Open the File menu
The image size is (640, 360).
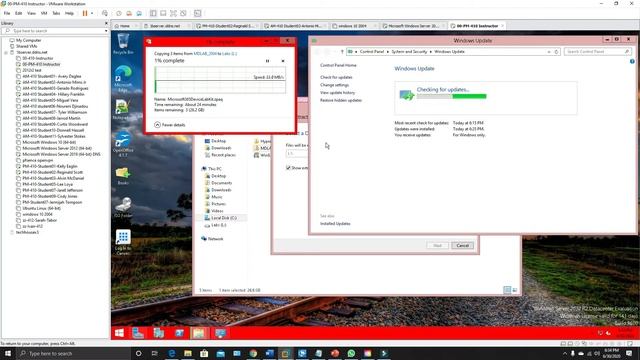pyautogui.click(x=7, y=13)
